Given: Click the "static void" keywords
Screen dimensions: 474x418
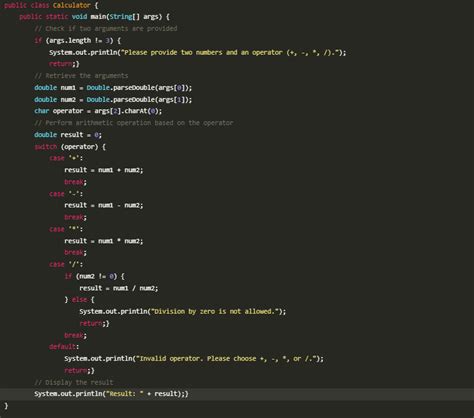Looking at the screenshot, I should [x=66, y=17].
